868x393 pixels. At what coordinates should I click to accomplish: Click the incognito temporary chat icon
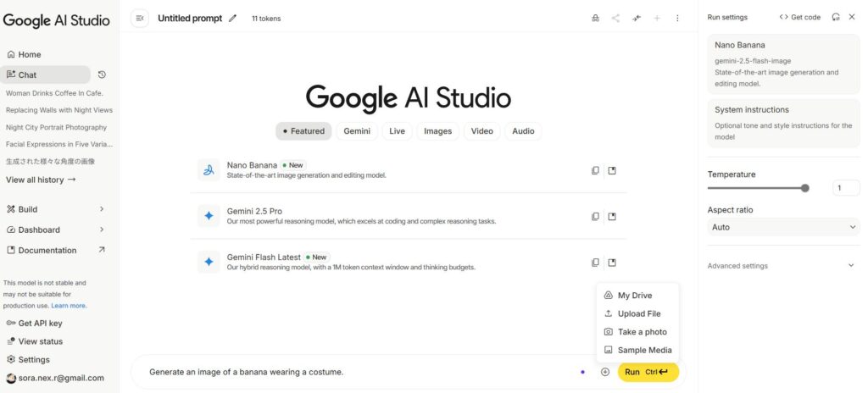tap(595, 18)
